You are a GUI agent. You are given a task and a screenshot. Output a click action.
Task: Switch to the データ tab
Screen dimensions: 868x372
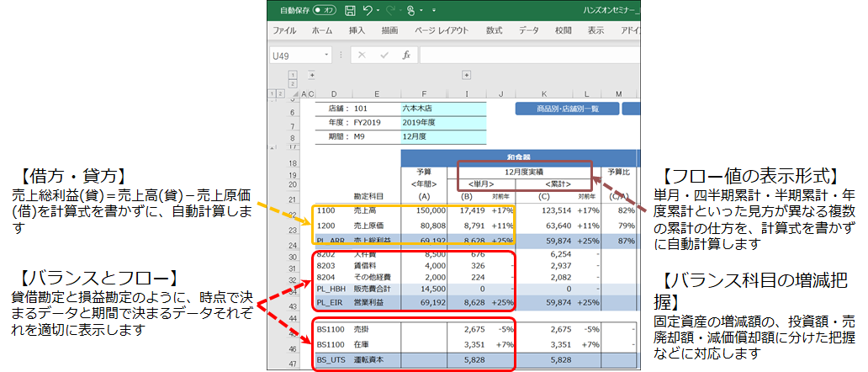tap(529, 30)
